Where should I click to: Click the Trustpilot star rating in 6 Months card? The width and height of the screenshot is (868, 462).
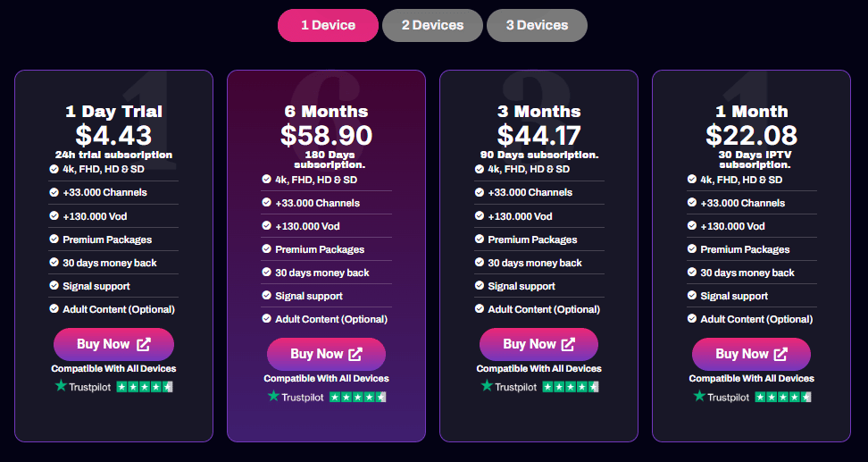tap(357, 397)
